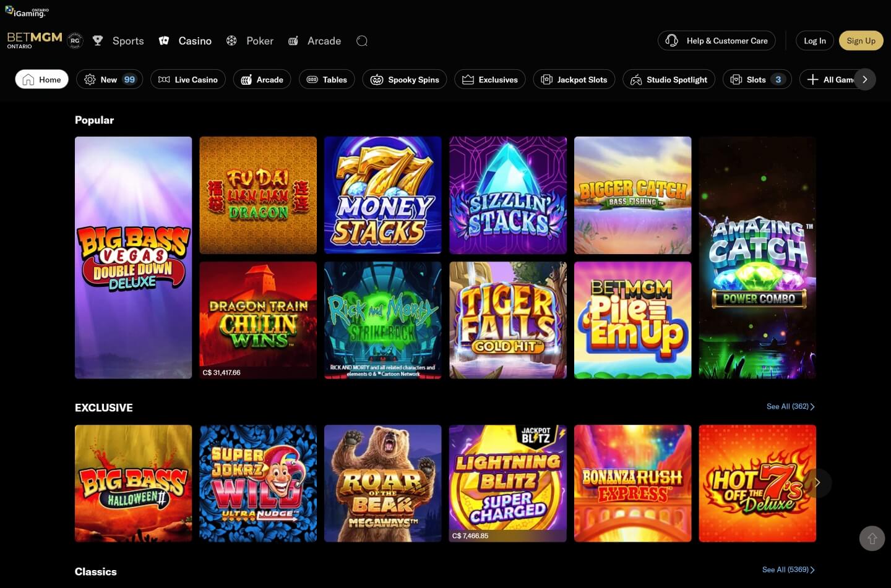Enable the Slots filter showing 3 badge
Viewport: 891px width, 588px height.
756,79
